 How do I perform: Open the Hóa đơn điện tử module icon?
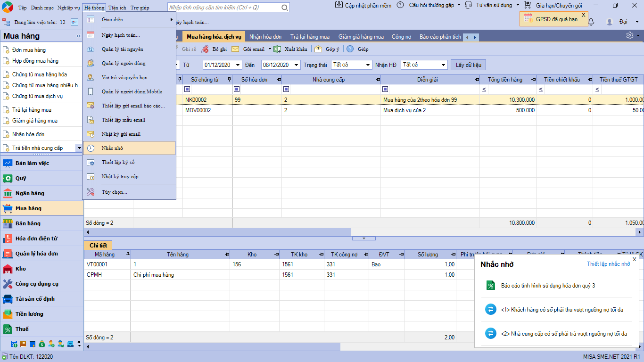pyautogui.click(x=8, y=239)
